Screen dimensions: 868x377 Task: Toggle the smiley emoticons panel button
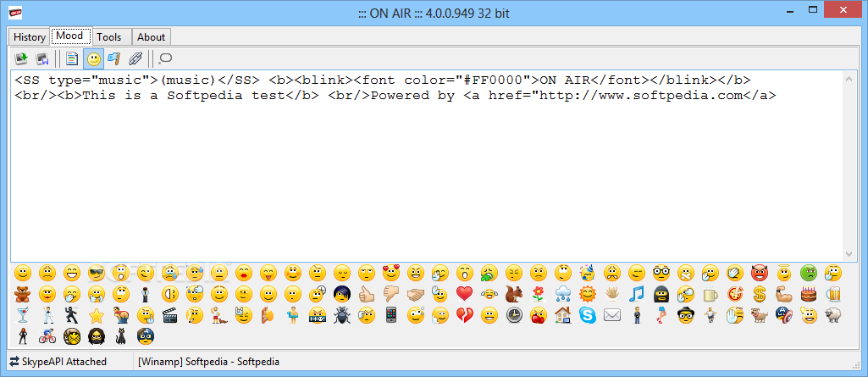(x=93, y=58)
